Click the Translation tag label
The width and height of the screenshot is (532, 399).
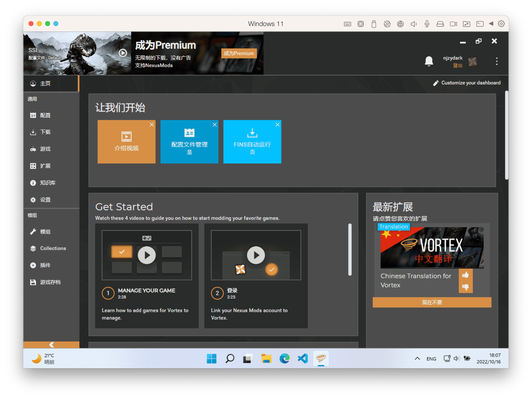(x=393, y=227)
